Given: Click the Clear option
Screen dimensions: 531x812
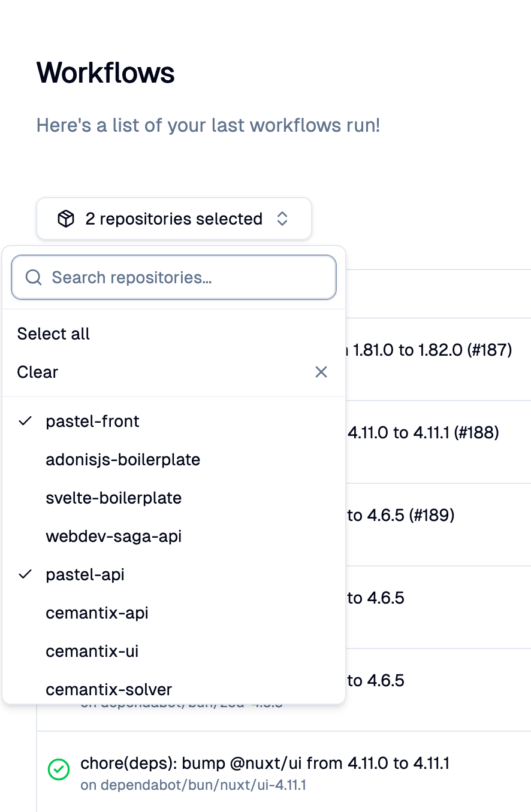Looking at the screenshot, I should coord(174,372).
